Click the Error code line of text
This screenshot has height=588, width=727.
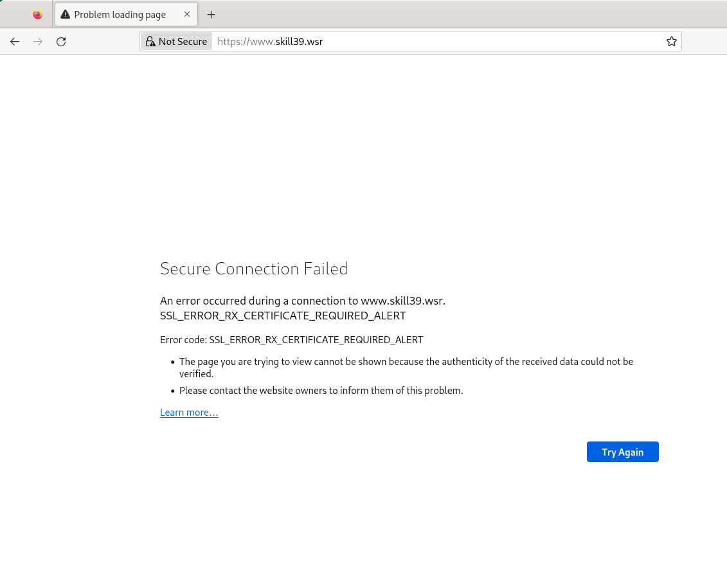pyautogui.click(x=292, y=340)
